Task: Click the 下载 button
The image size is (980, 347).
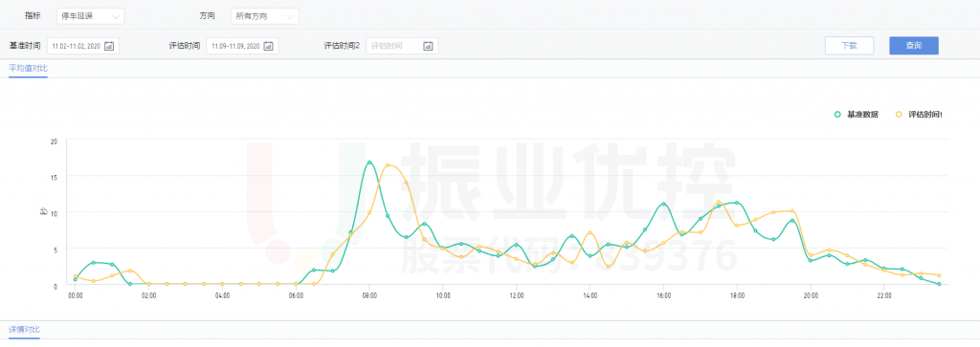Action: [x=850, y=46]
